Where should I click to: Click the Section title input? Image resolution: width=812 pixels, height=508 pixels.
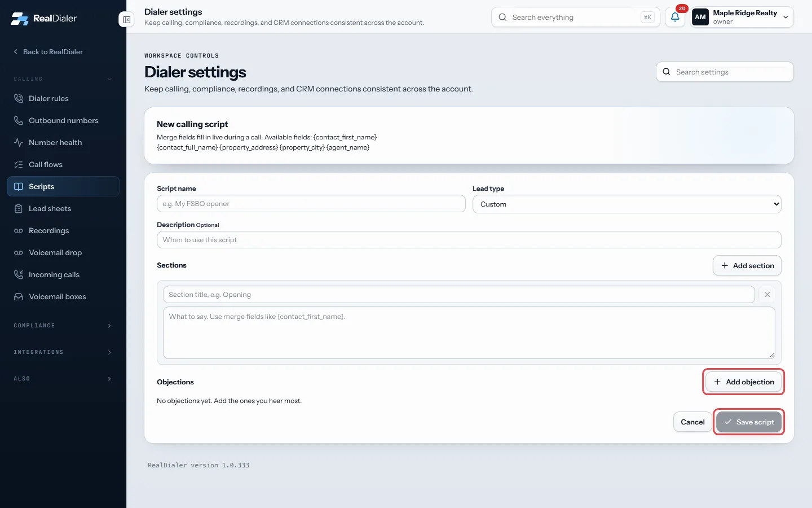[x=459, y=295]
